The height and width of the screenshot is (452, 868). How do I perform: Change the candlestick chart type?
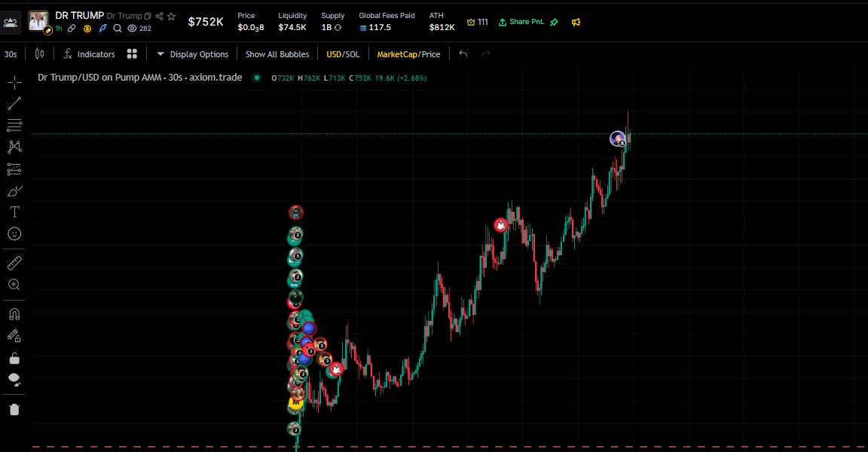pos(39,53)
